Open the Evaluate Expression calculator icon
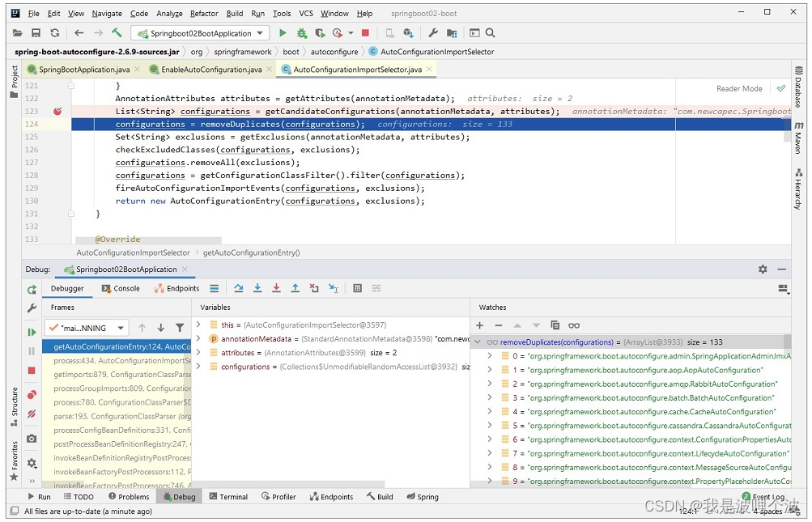Image resolution: width=812 pixels, height=522 pixels. 357,288
